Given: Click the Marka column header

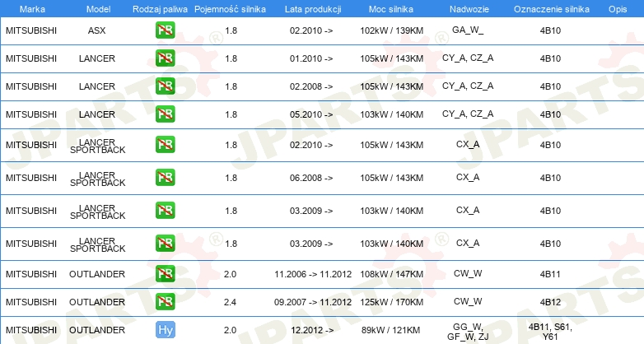Looking at the screenshot, I should pos(32,9).
